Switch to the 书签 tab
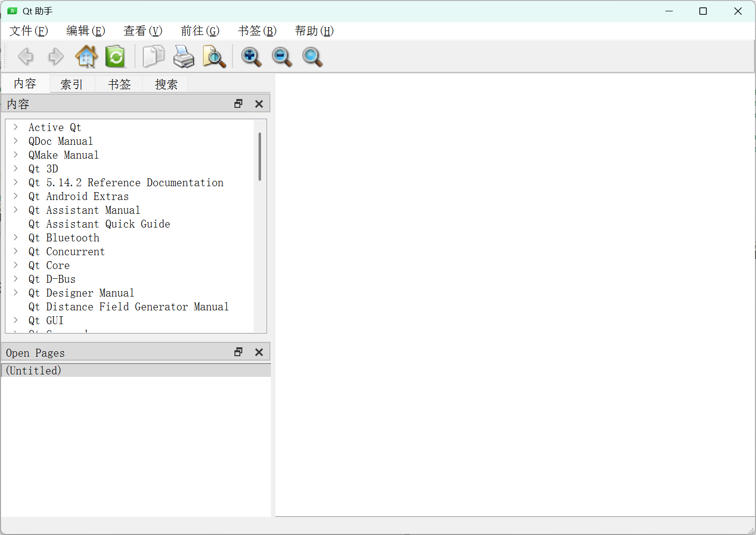 [119, 84]
